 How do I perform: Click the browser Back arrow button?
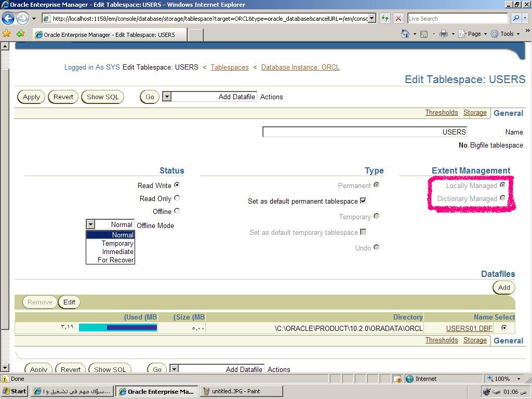(8, 18)
